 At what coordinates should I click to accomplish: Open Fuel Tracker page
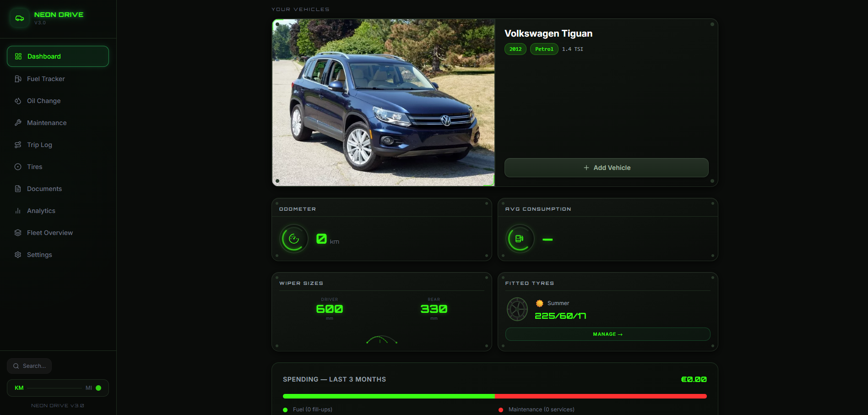click(x=58, y=79)
